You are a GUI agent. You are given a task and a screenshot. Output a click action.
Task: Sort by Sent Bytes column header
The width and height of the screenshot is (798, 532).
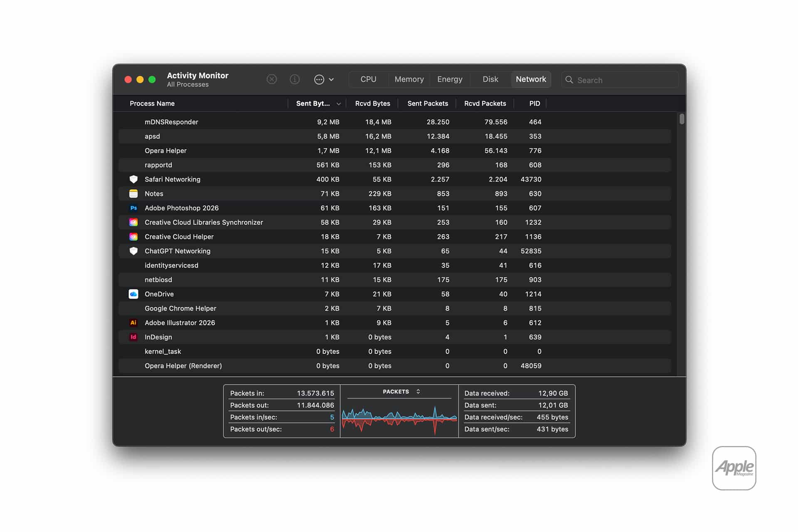click(x=313, y=103)
